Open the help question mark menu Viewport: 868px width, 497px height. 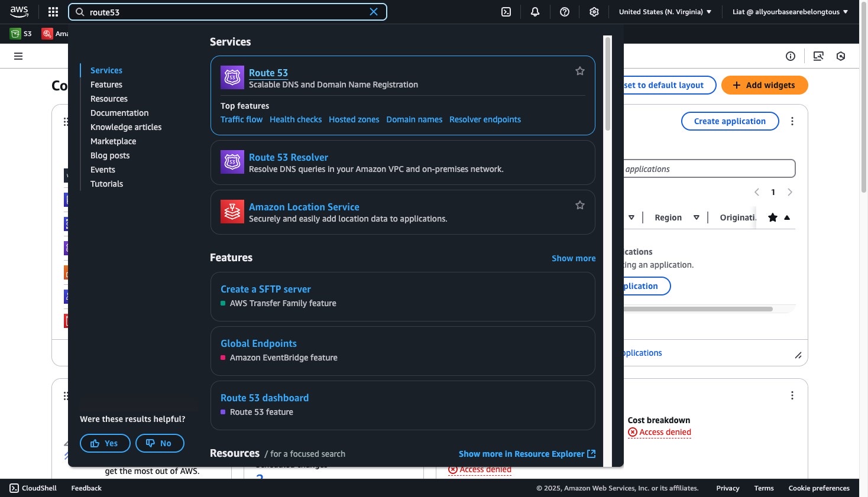pyautogui.click(x=565, y=12)
